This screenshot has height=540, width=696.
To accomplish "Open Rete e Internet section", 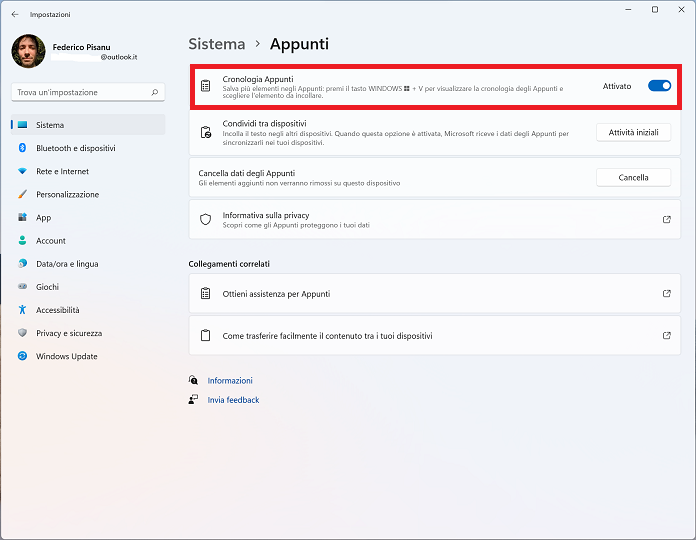I will 62,171.
